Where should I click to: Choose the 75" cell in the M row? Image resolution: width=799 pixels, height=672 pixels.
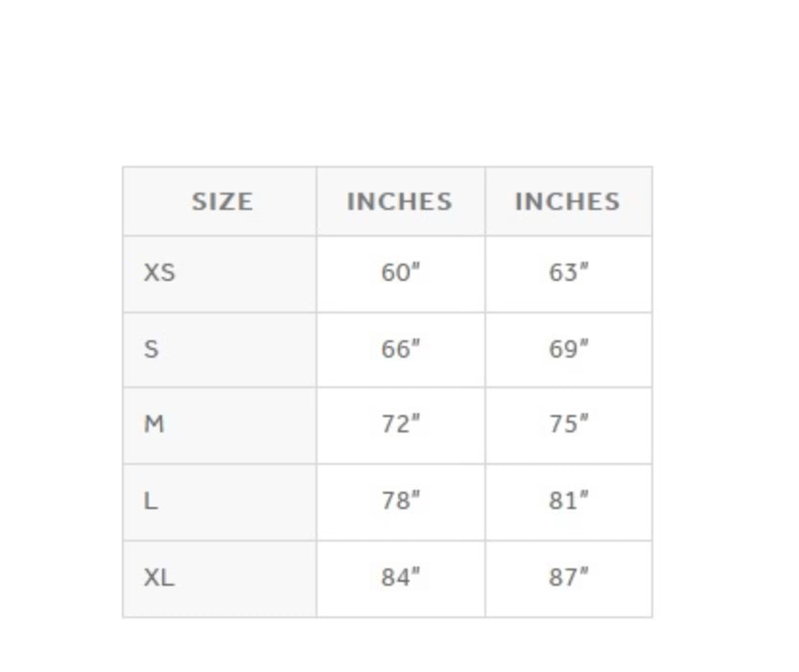click(569, 424)
